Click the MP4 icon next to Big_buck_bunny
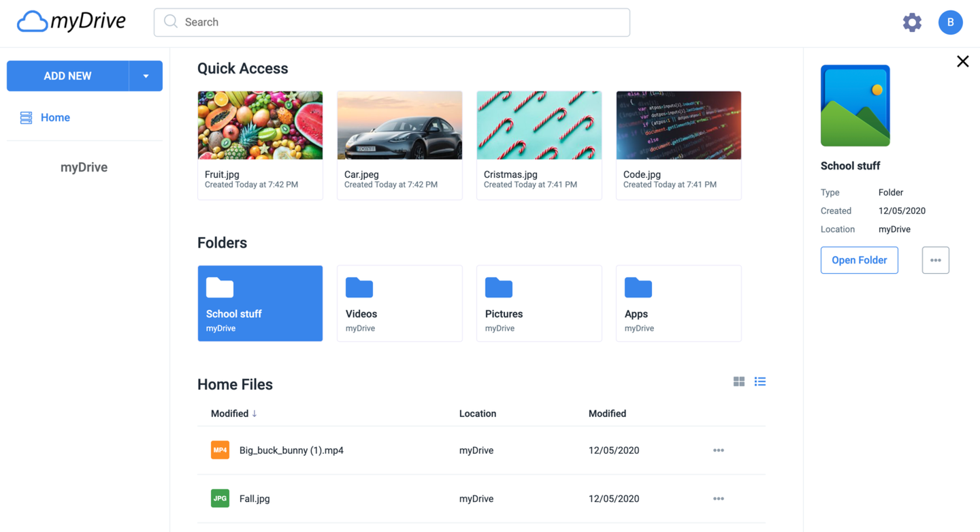The height and width of the screenshot is (532, 980). click(x=220, y=450)
